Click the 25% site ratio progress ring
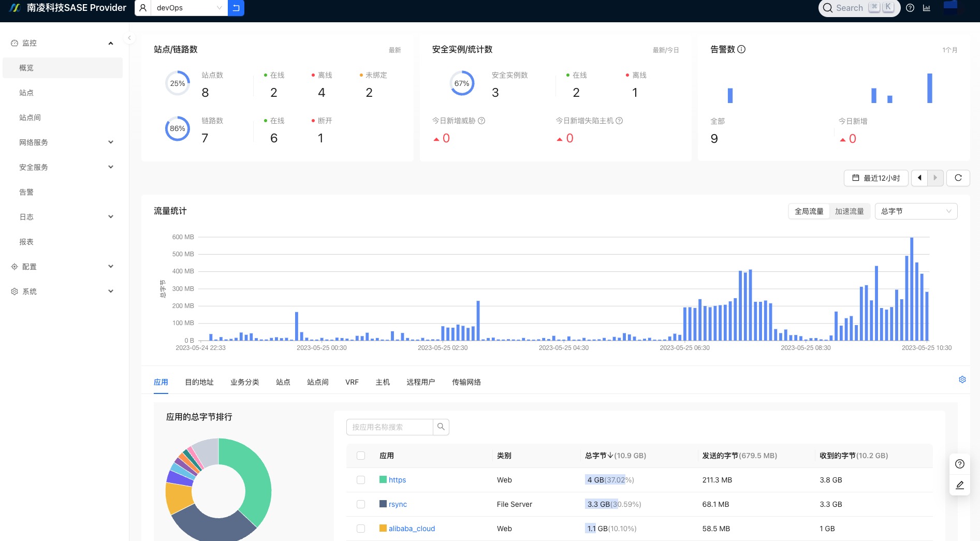 click(x=178, y=83)
